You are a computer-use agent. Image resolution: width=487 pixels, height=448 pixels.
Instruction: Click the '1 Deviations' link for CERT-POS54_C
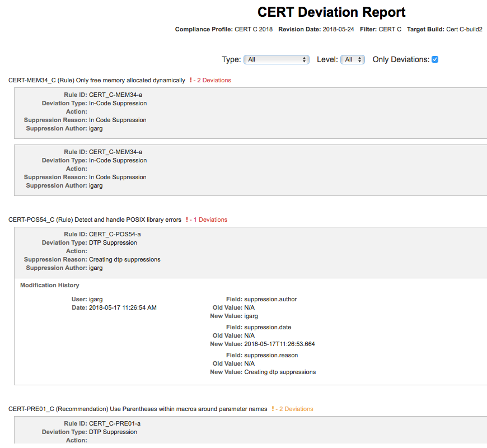(210, 220)
